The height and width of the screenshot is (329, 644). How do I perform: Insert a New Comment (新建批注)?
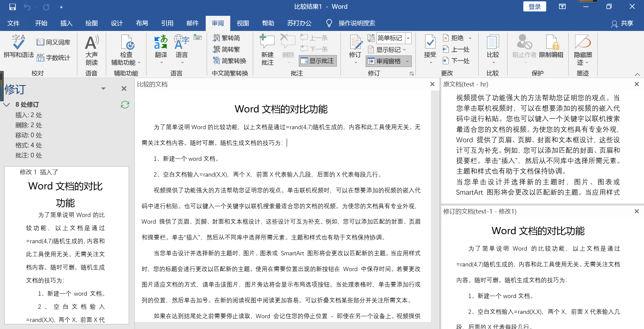tap(267, 50)
